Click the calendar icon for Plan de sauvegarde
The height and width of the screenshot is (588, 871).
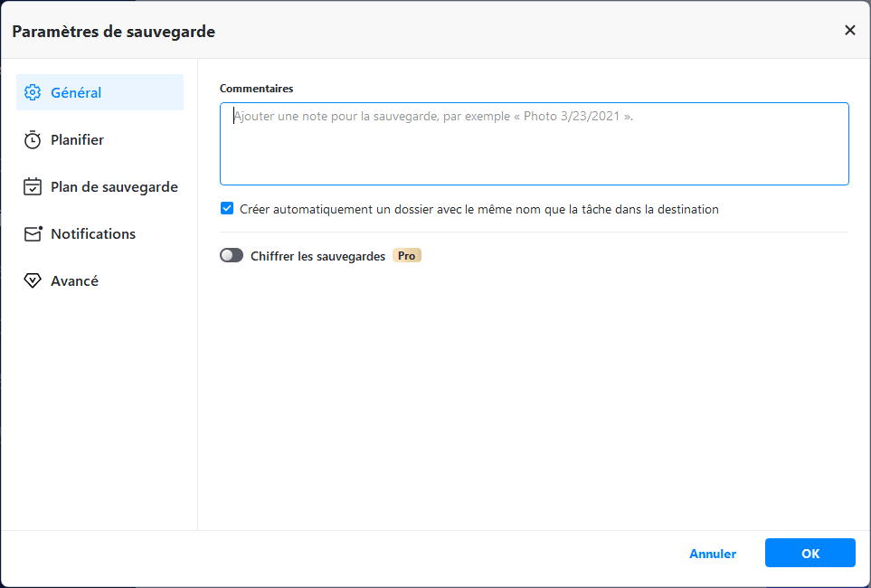(x=33, y=187)
